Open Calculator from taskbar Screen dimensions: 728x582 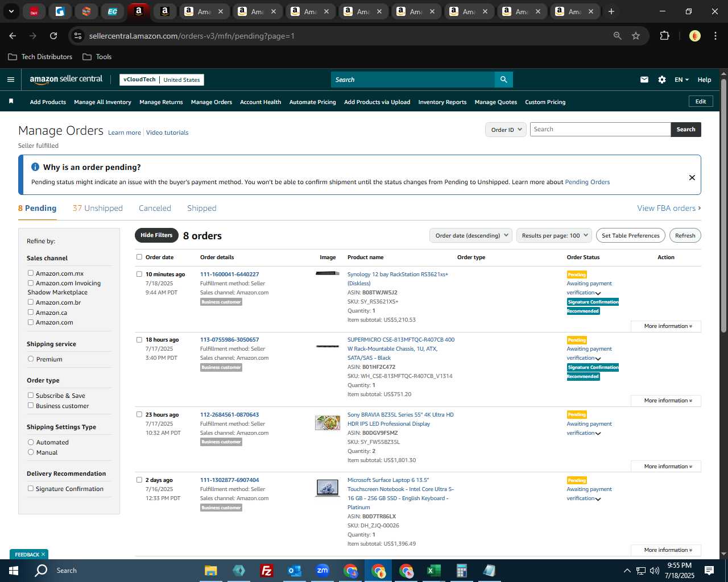point(461,571)
